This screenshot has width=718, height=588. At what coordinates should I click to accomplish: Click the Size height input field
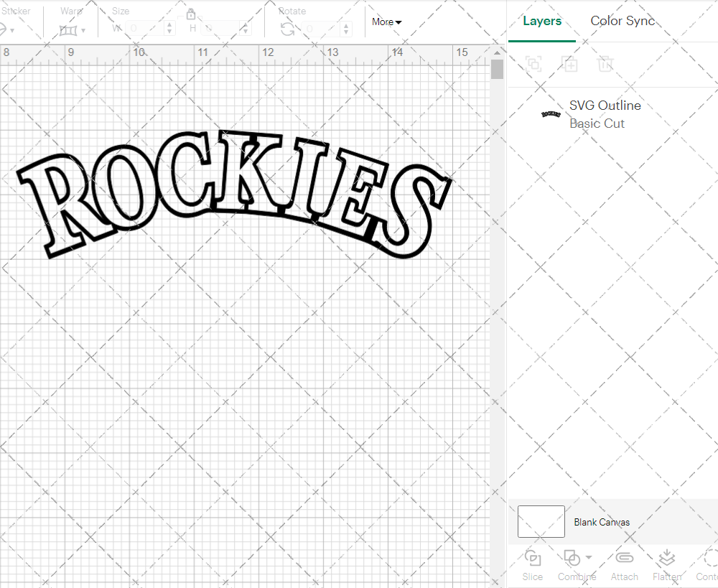coord(220,29)
